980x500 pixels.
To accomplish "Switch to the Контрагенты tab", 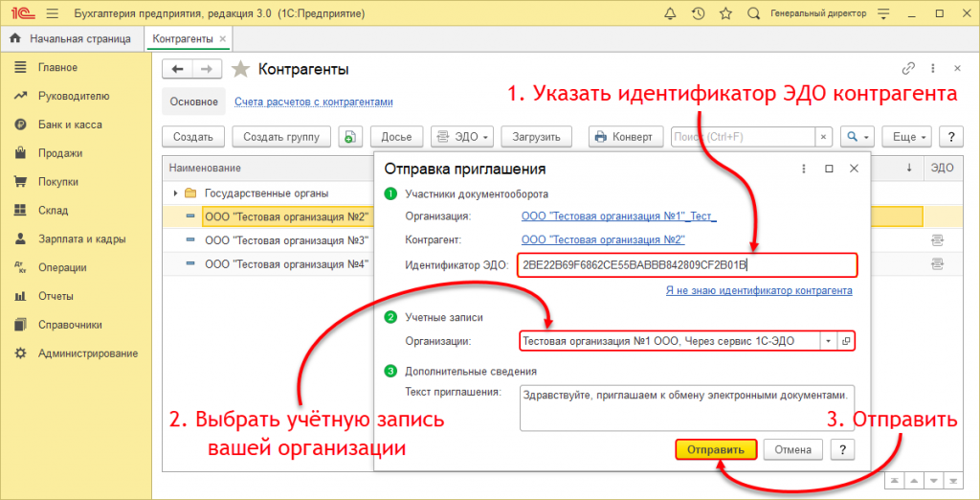I will [x=183, y=39].
